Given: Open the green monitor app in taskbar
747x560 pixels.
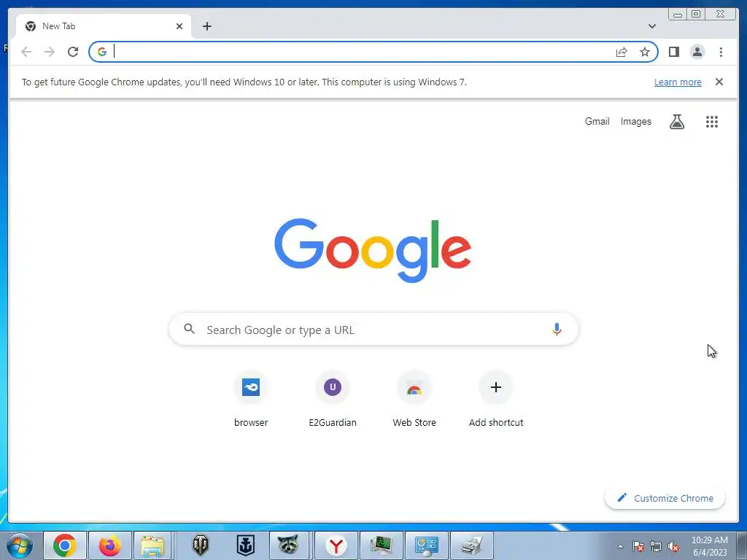Looking at the screenshot, I should pos(381,545).
